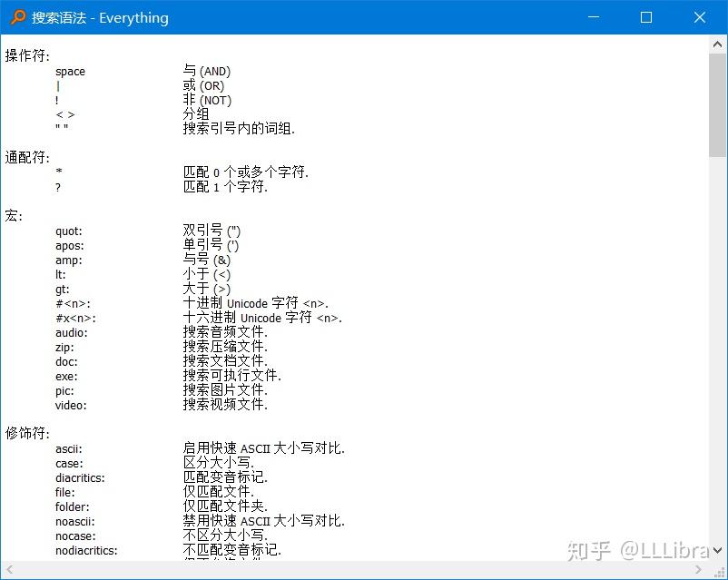The image size is (728, 580).
Task: Click the 'audio:' macro entry
Action: pos(71,332)
